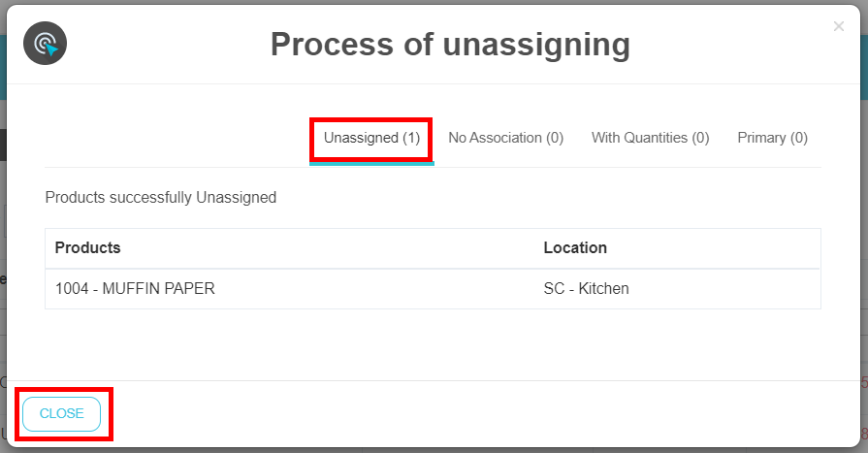Click the Location column header

pos(575,248)
